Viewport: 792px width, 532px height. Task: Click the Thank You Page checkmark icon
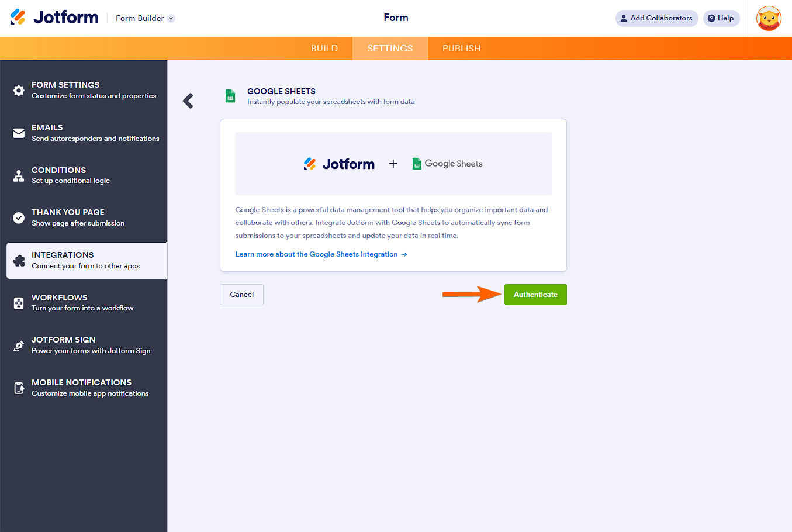[19, 218]
